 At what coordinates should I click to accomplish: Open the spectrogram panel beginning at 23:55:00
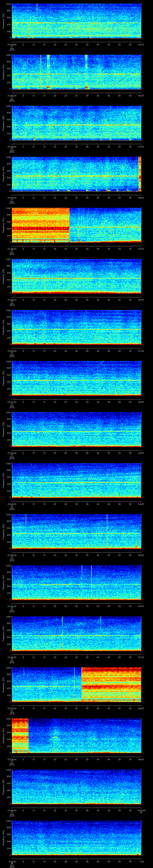pos(76,582)
